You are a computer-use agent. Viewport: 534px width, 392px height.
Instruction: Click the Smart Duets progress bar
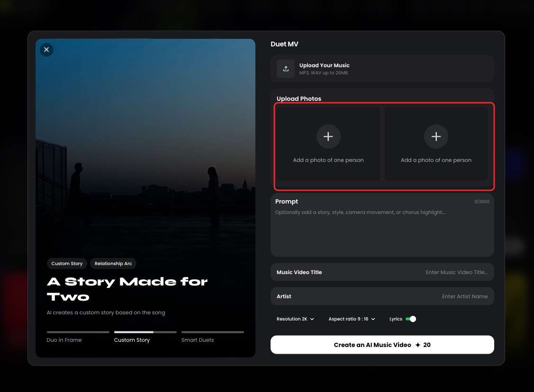click(212, 332)
